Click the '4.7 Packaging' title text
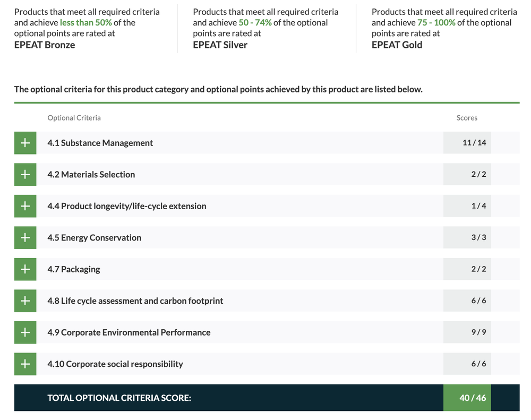531x420 pixels. coord(74,269)
